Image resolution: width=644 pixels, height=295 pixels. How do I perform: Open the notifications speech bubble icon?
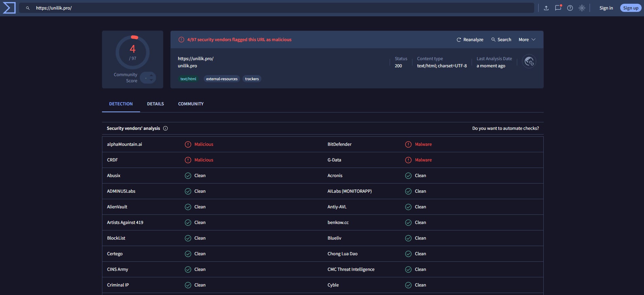pos(558,8)
